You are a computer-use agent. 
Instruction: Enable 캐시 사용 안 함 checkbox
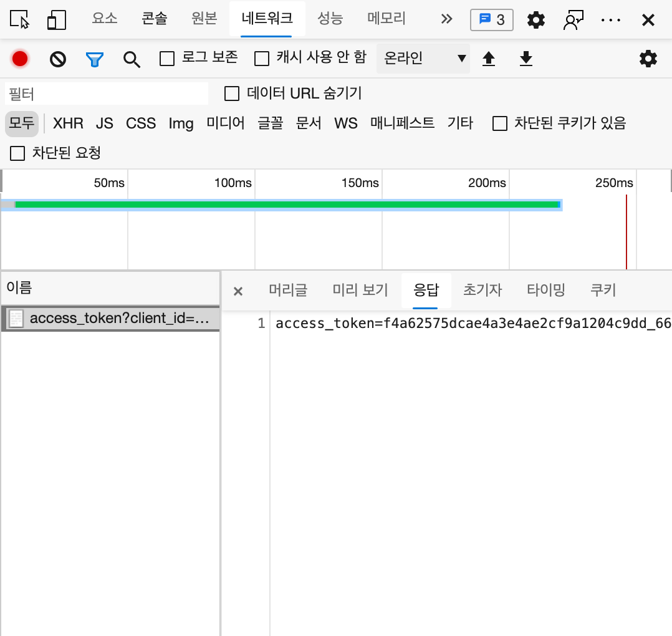coord(262,59)
